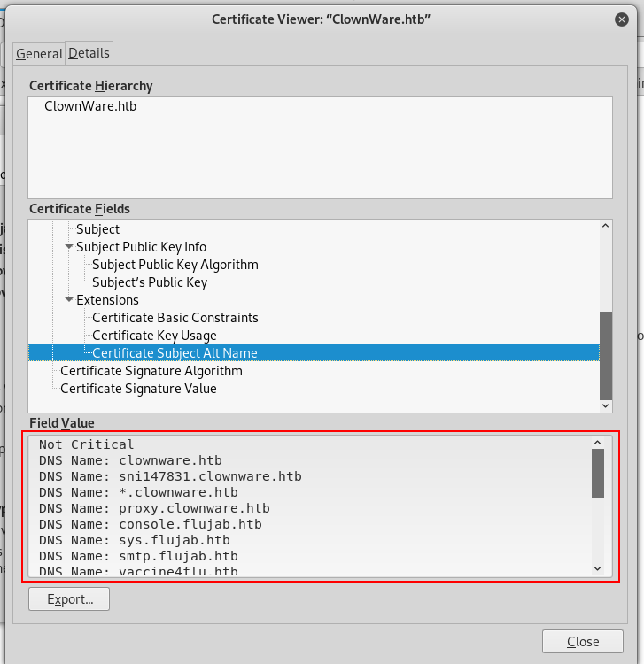Select the Details tab
Screen dimensions: 644x664
click(89, 53)
